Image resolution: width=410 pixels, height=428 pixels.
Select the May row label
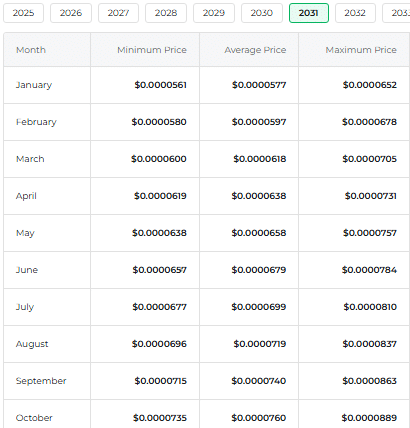pos(25,233)
